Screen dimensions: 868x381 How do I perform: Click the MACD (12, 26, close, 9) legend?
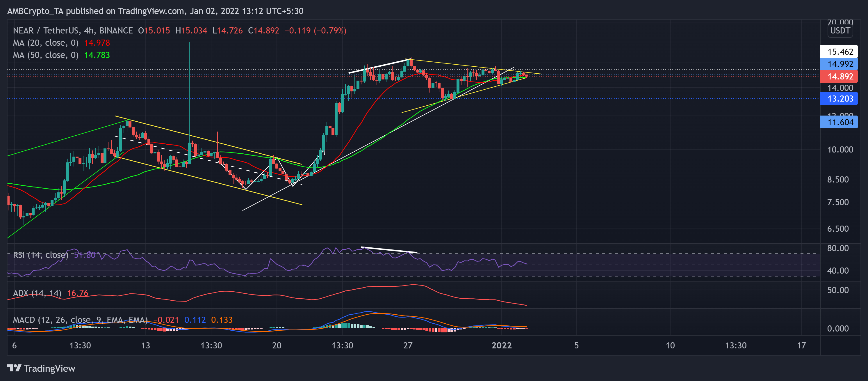coord(80,320)
